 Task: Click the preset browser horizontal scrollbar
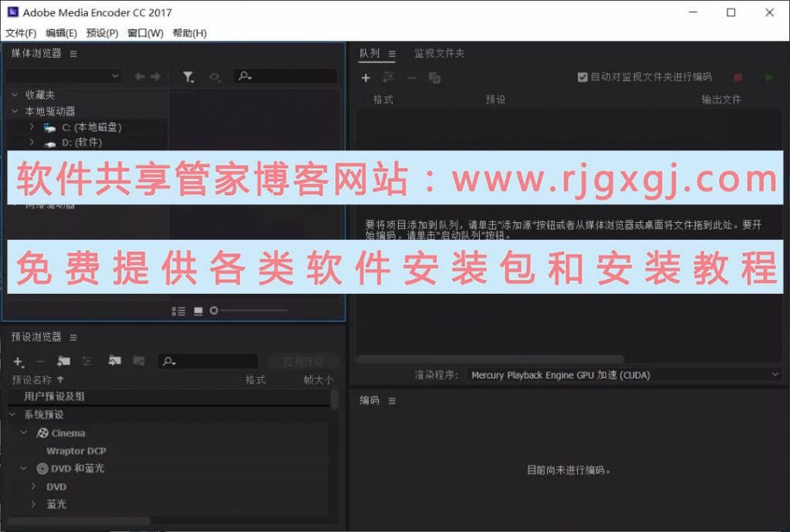tap(79, 520)
